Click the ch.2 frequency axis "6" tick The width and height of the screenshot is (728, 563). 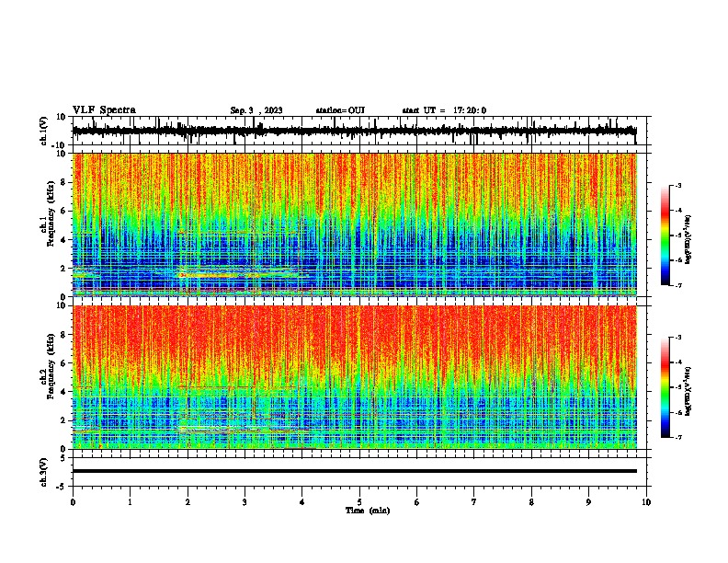tap(63, 363)
